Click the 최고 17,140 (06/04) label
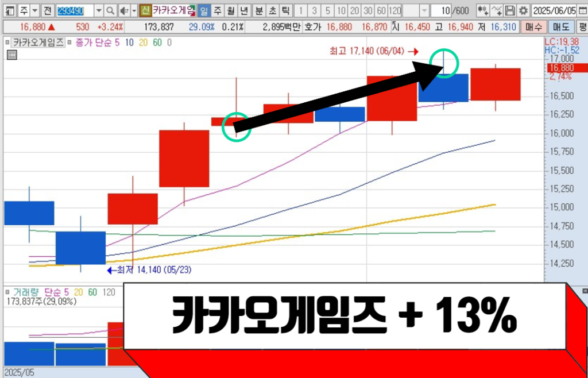The image size is (588, 378). (367, 52)
